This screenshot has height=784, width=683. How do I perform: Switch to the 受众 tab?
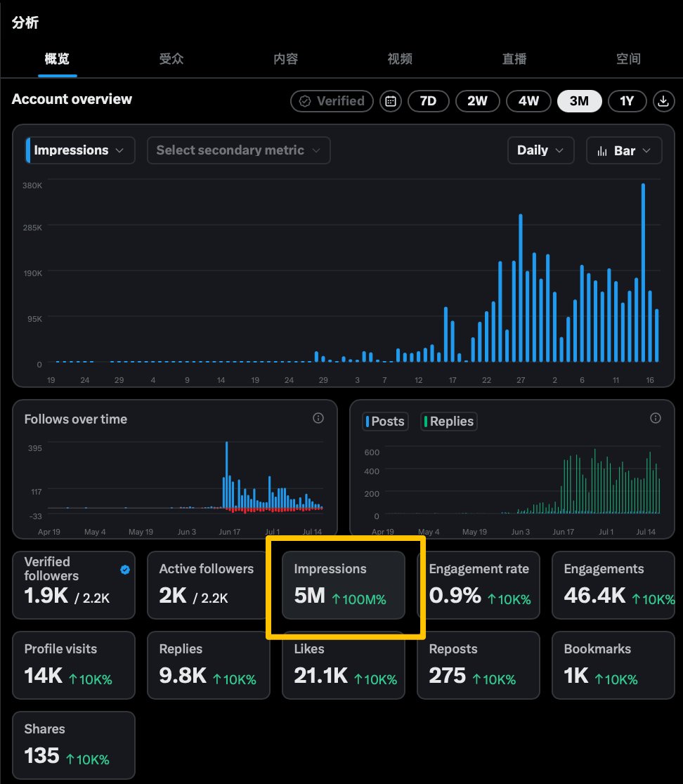pyautogui.click(x=171, y=59)
